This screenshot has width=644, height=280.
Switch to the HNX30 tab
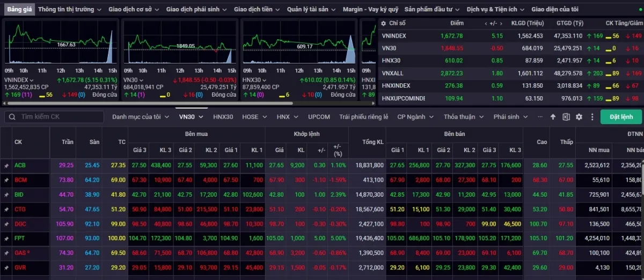click(x=223, y=117)
